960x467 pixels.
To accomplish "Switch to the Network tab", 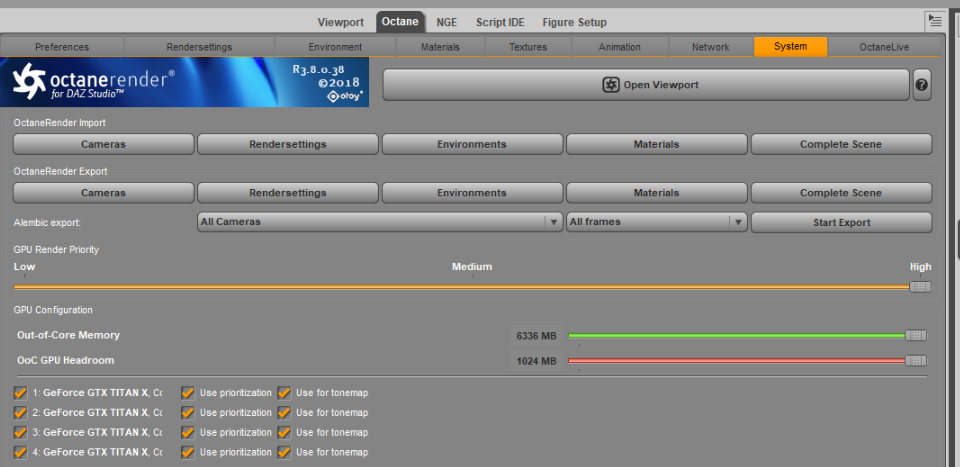I will pos(710,47).
